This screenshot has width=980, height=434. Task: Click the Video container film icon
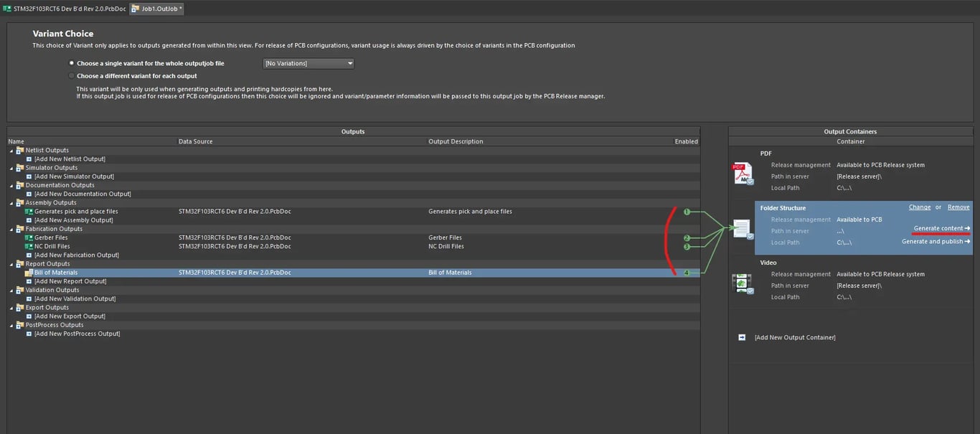743,283
